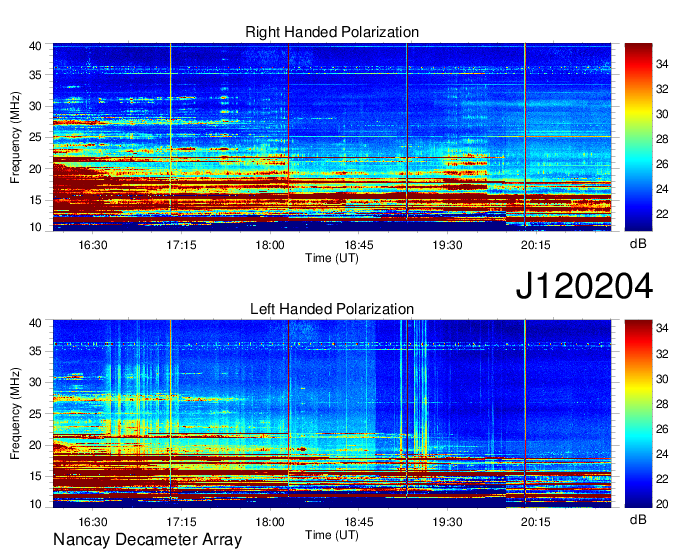The width and height of the screenshot is (680, 552).
Task: Click the 22 dB value on upper colorbar
Action: pos(662,214)
